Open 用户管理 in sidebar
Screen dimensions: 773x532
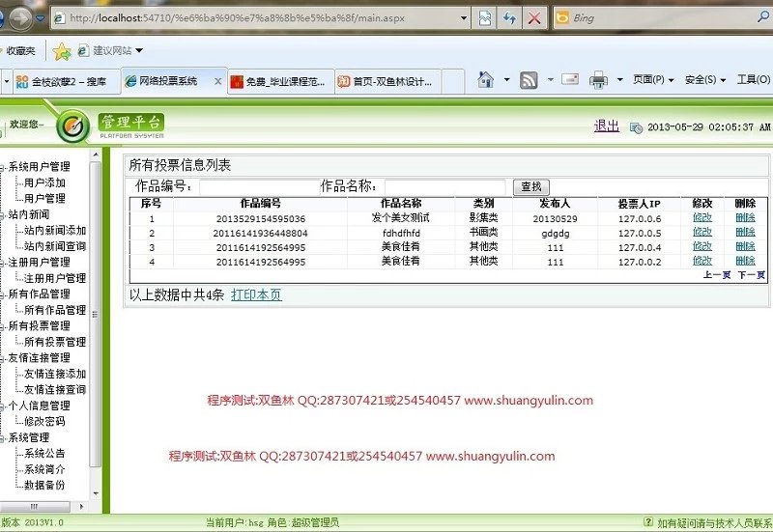[44, 199]
